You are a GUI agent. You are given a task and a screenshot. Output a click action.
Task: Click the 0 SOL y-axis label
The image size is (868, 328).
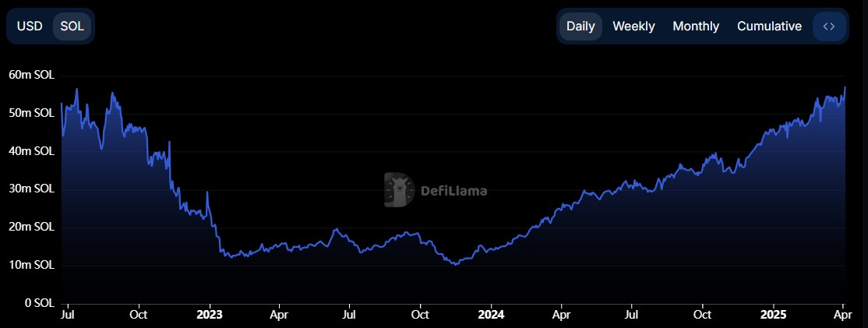coord(39,303)
